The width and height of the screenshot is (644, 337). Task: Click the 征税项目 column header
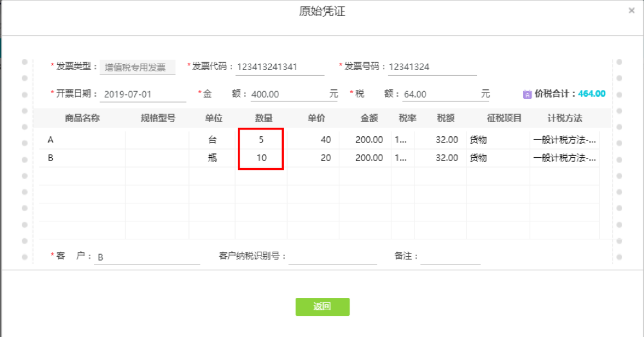(505, 119)
